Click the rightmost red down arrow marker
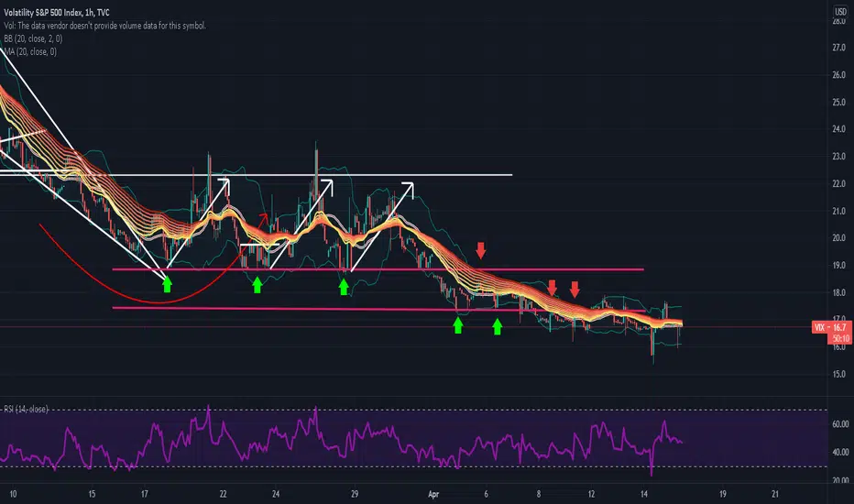This screenshot has width=854, height=504. pyautogui.click(x=575, y=290)
